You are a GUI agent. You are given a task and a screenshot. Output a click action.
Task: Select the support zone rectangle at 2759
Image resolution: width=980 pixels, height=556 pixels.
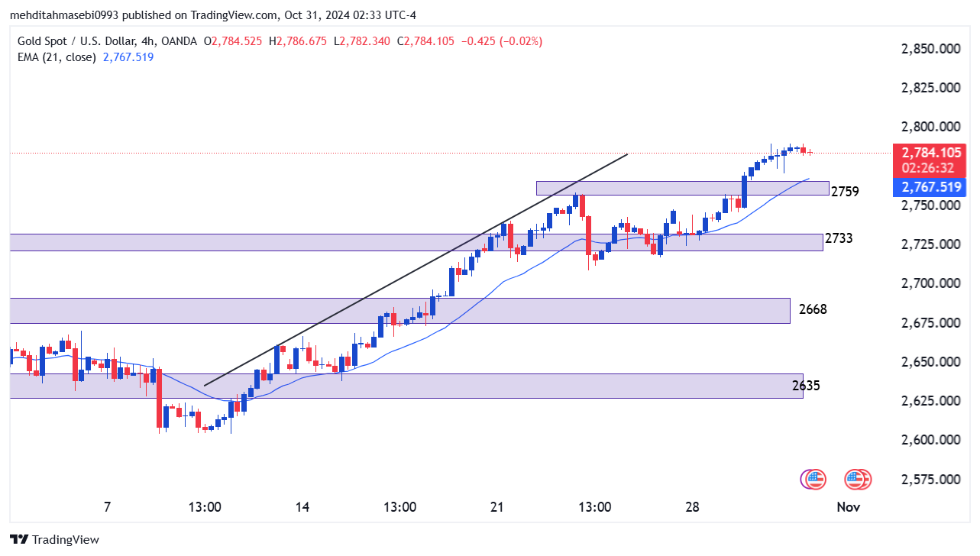tap(682, 188)
